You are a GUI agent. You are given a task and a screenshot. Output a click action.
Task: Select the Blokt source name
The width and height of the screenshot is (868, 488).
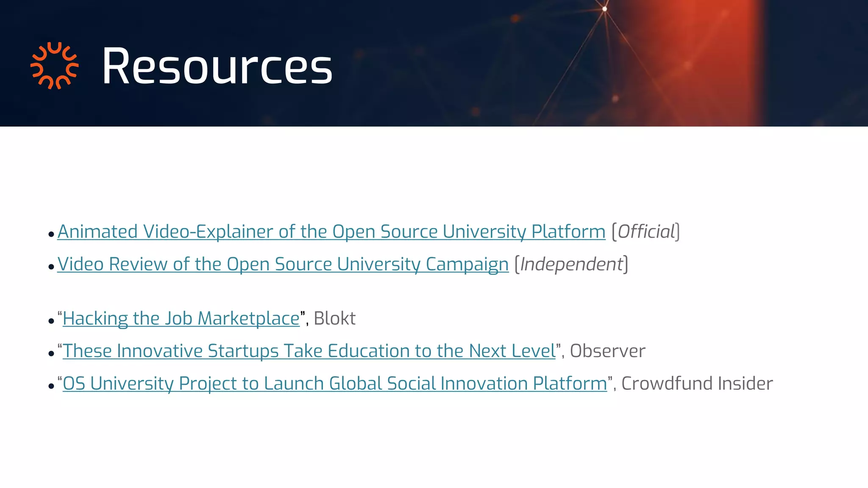pos(334,319)
